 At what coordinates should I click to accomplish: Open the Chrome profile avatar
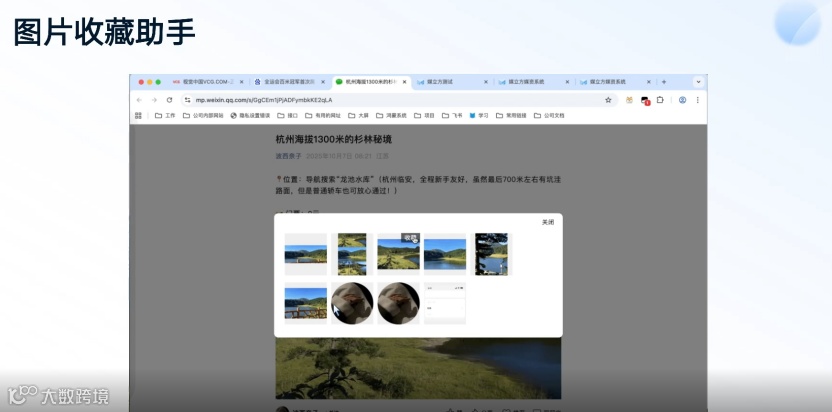(x=682, y=100)
